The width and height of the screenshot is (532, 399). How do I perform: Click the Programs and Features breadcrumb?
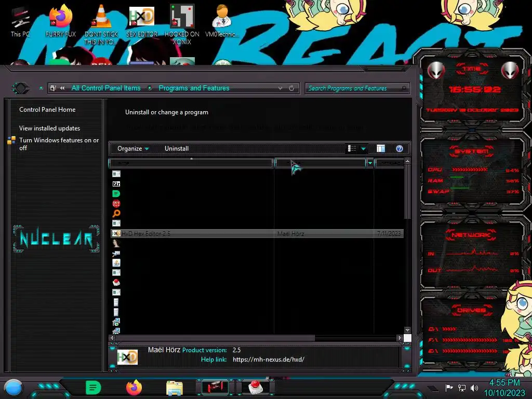tap(194, 88)
